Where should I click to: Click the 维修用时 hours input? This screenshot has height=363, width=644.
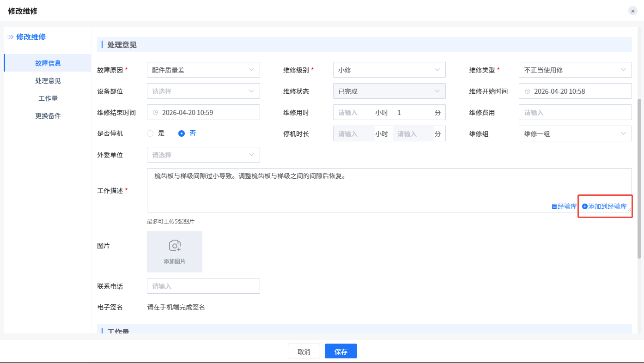point(354,112)
